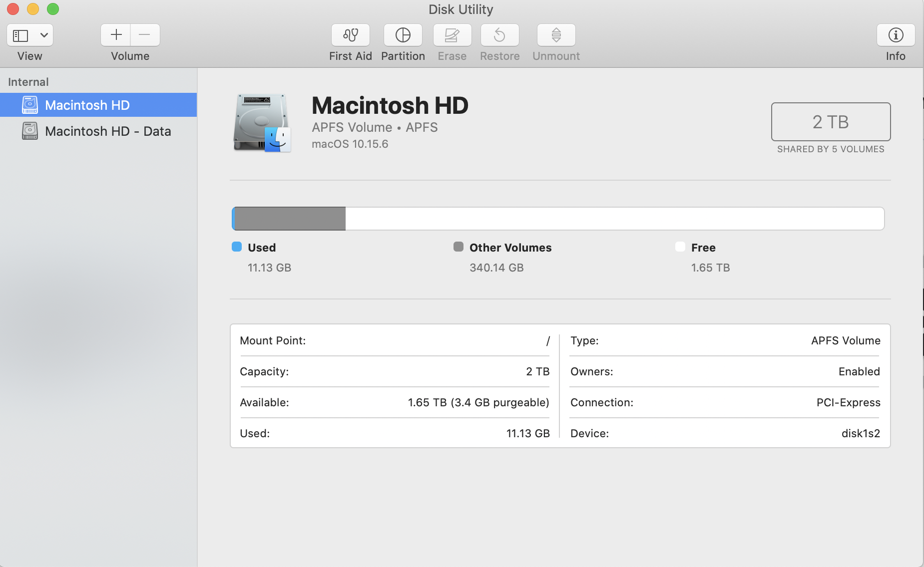Click the 'SHARED BY 5 VOLUMES' label
Image resolution: width=924 pixels, height=567 pixels.
tap(831, 149)
